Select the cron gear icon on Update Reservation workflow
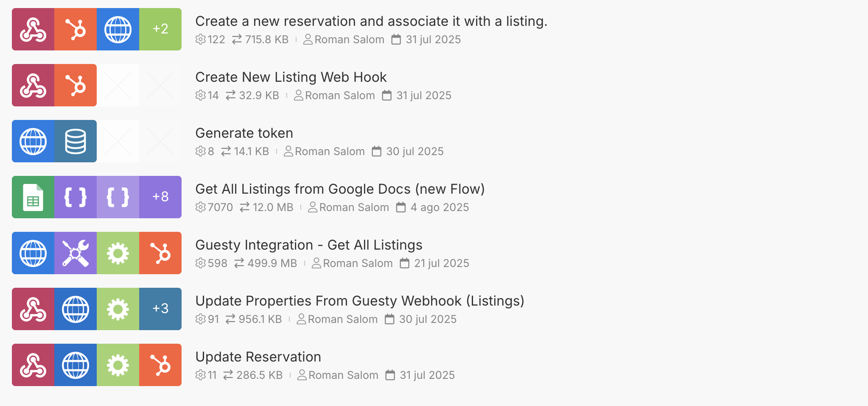 118,365
